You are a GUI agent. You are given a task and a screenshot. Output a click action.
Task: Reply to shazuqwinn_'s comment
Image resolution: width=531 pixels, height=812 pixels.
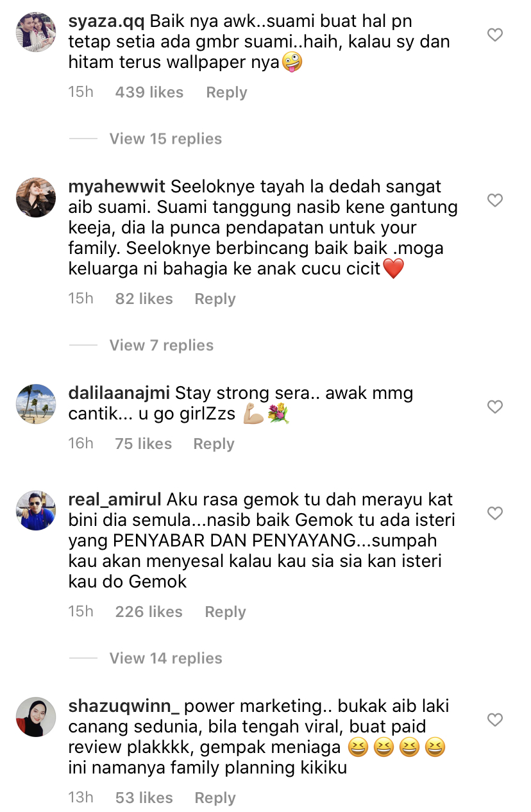coord(215,798)
